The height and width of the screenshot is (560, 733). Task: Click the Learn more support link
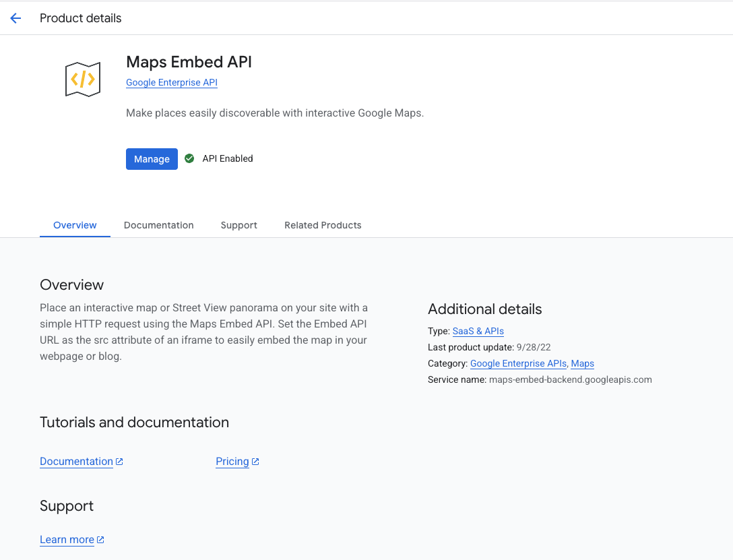click(x=67, y=540)
